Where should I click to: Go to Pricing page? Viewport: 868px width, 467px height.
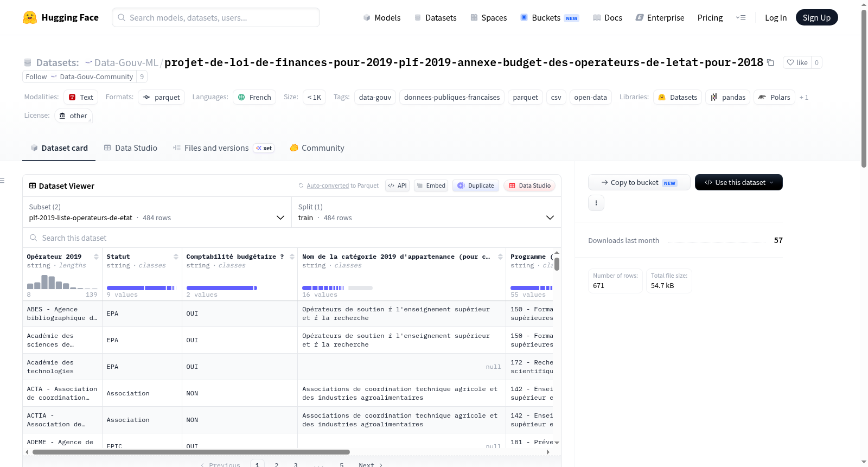coord(710,17)
